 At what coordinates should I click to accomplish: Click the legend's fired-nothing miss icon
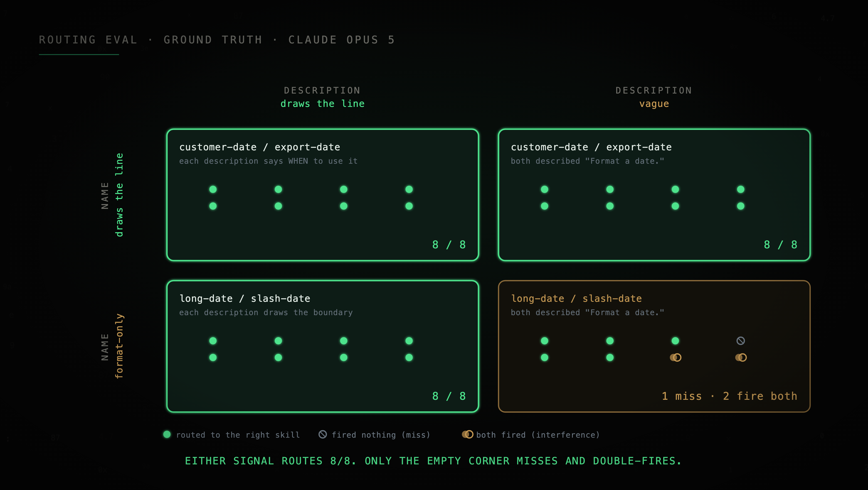point(322,434)
